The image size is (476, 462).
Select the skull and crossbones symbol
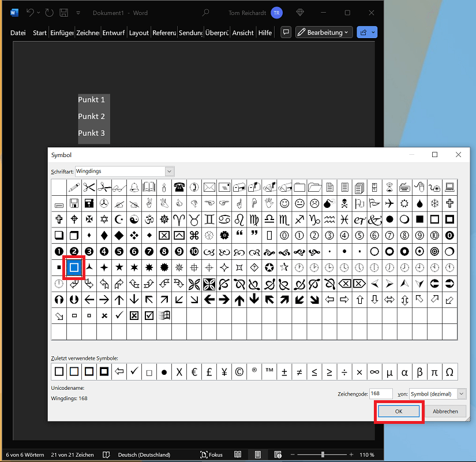344,203
